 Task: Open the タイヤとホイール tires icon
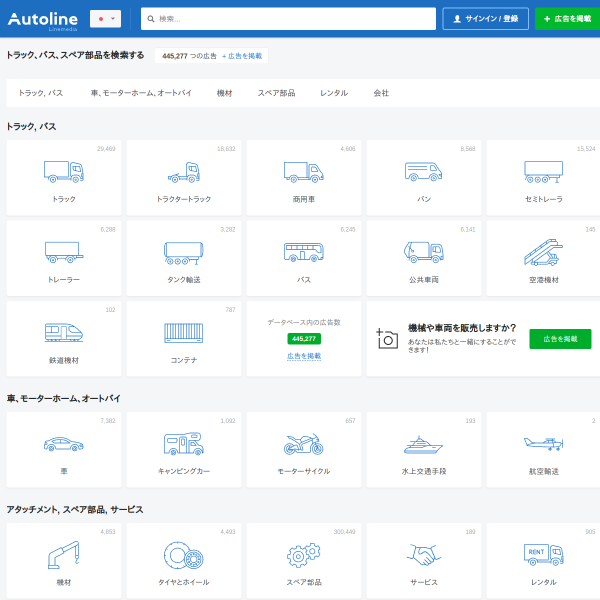tap(184, 555)
